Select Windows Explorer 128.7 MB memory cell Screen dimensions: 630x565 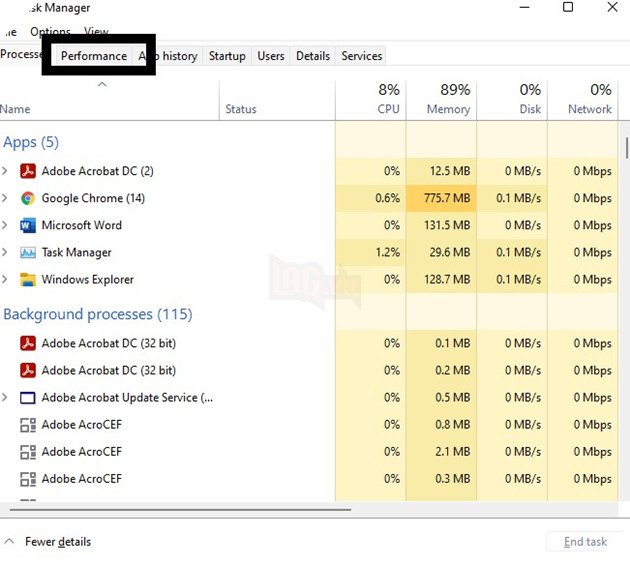(441, 279)
